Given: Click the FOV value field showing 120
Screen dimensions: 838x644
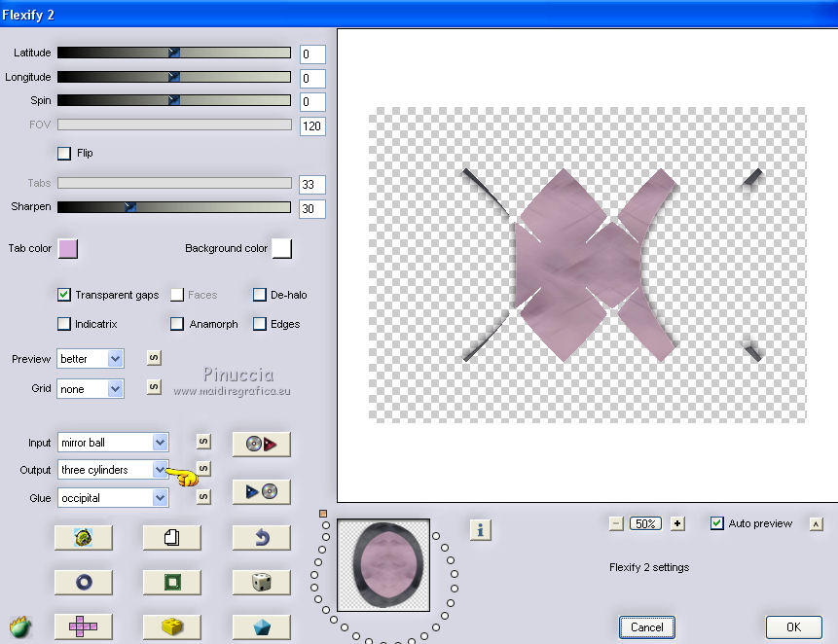Looking at the screenshot, I should [x=312, y=126].
